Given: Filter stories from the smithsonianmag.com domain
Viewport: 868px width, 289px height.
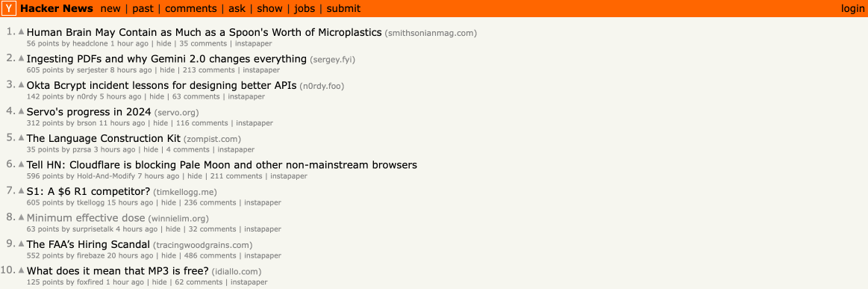Looking at the screenshot, I should (x=431, y=33).
